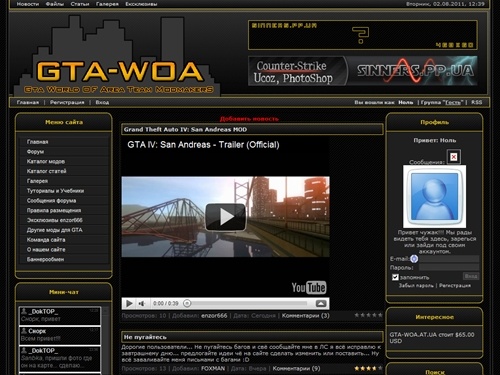
Task: Click the GTA-WOA.AT.UA стоит $65.00 text
Action: [432, 338]
